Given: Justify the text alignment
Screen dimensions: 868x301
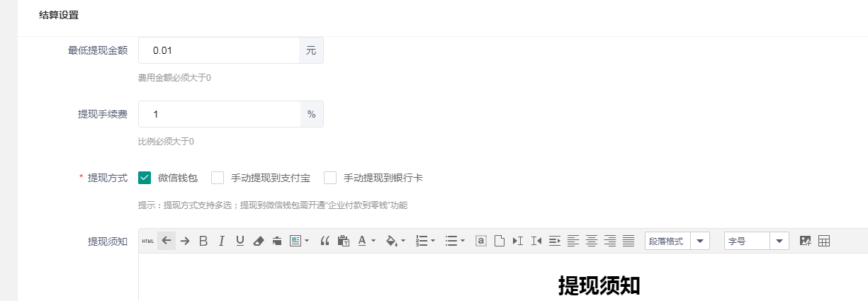Looking at the screenshot, I should coord(628,241).
